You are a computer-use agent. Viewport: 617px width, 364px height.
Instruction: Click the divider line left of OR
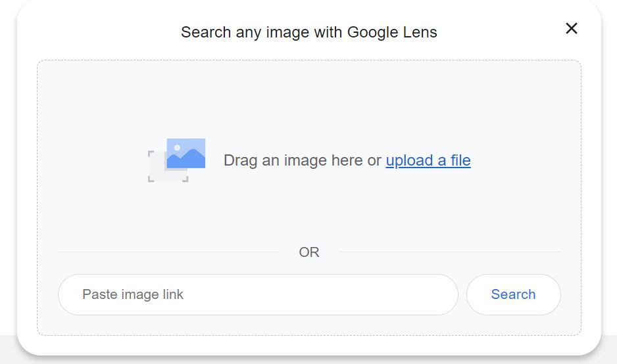click(x=168, y=252)
